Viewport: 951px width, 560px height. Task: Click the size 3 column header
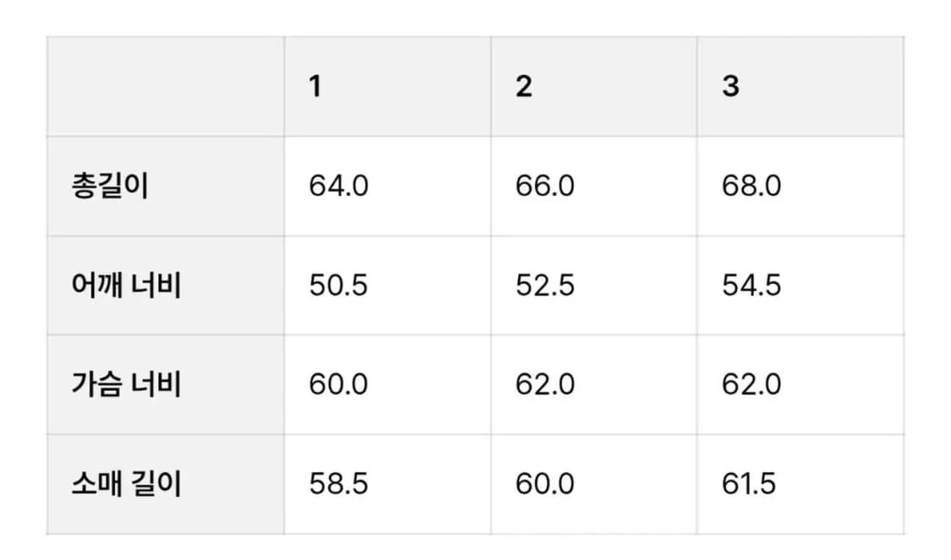pos(730,86)
